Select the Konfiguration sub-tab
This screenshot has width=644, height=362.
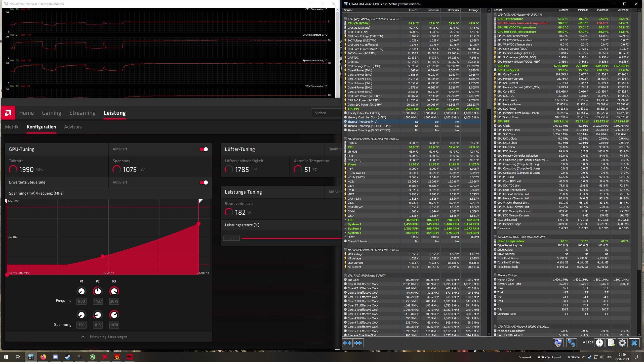[x=41, y=127]
